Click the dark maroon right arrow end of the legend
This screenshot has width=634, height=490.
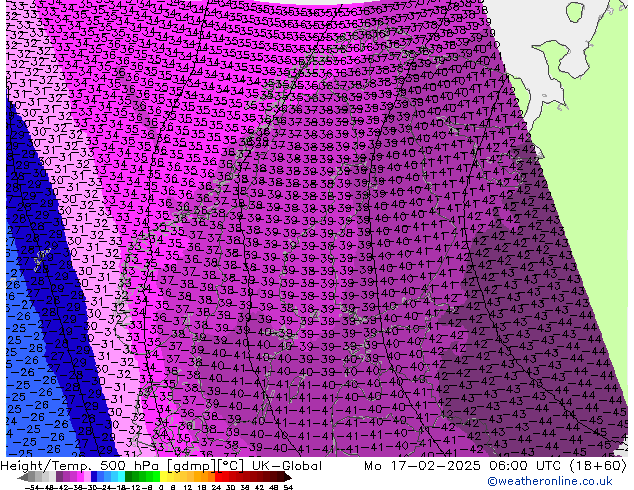[287, 477]
